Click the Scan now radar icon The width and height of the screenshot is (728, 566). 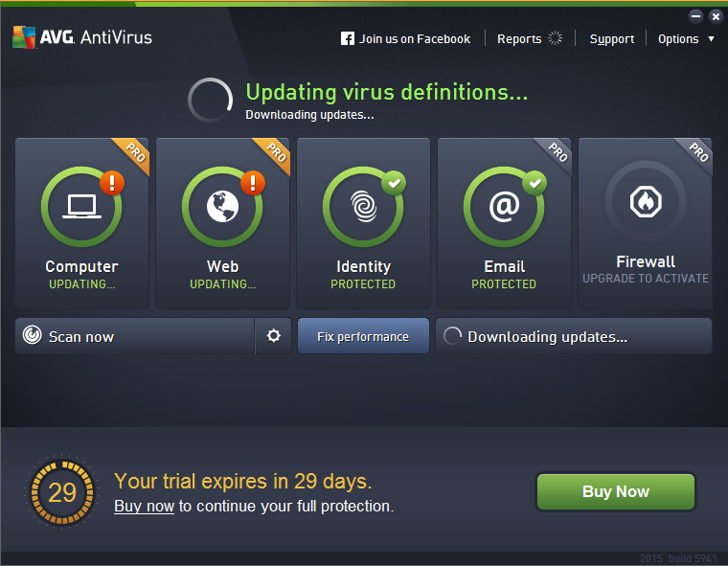click(33, 335)
